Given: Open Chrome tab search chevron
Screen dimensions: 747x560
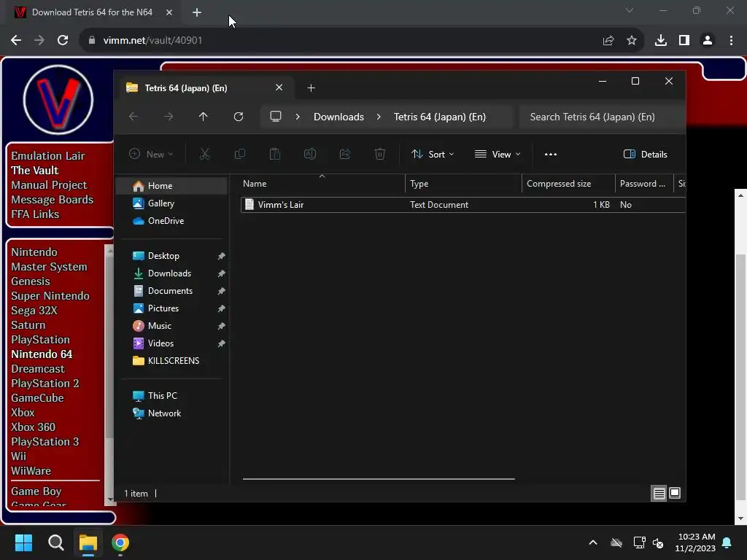Looking at the screenshot, I should coord(630,10).
